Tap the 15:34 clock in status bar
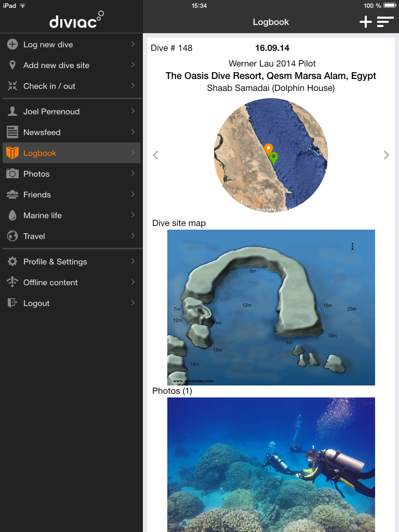 199,5
